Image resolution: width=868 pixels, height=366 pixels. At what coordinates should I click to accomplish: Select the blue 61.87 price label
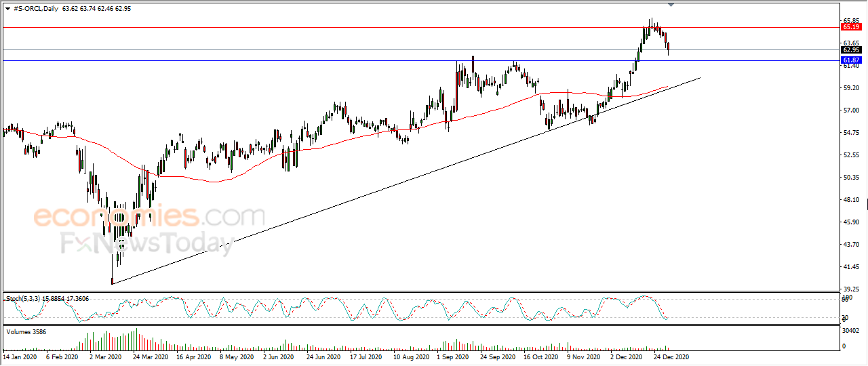850,60
